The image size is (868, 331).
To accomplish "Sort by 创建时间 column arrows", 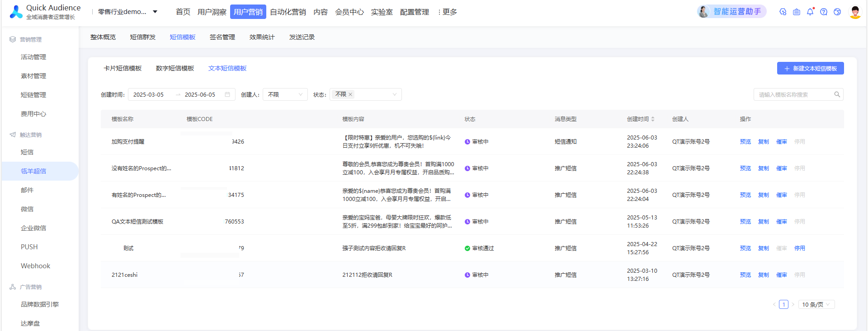I will coord(653,119).
